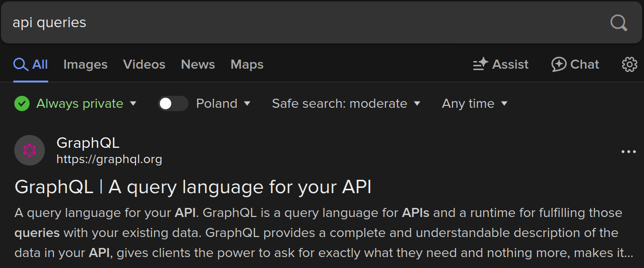
Task: Switch to the News tab
Action: (x=198, y=64)
